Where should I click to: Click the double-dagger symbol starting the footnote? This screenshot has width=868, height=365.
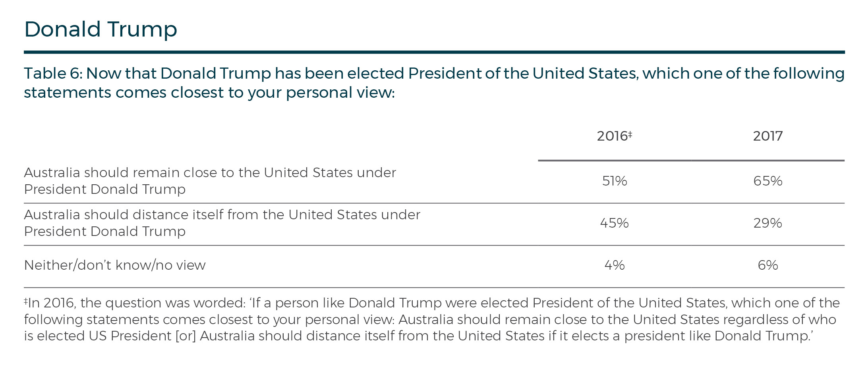point(26,301)
